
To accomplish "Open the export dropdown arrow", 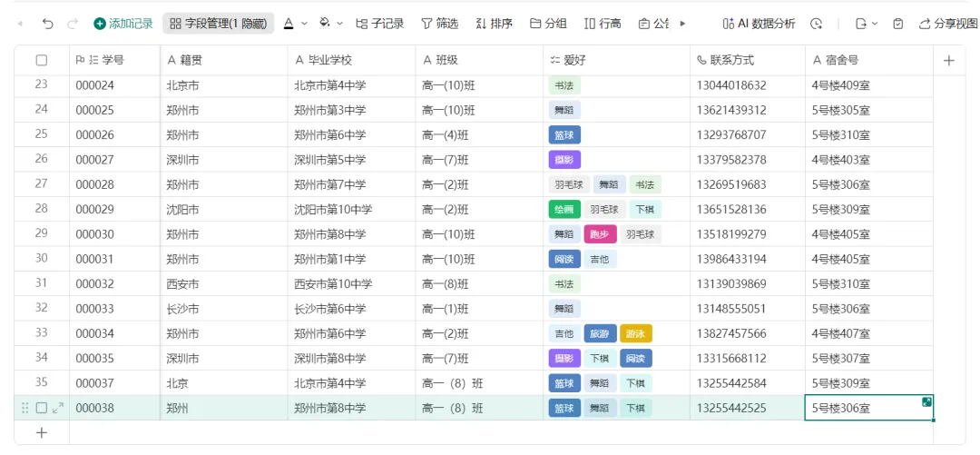I will [875, 24].
